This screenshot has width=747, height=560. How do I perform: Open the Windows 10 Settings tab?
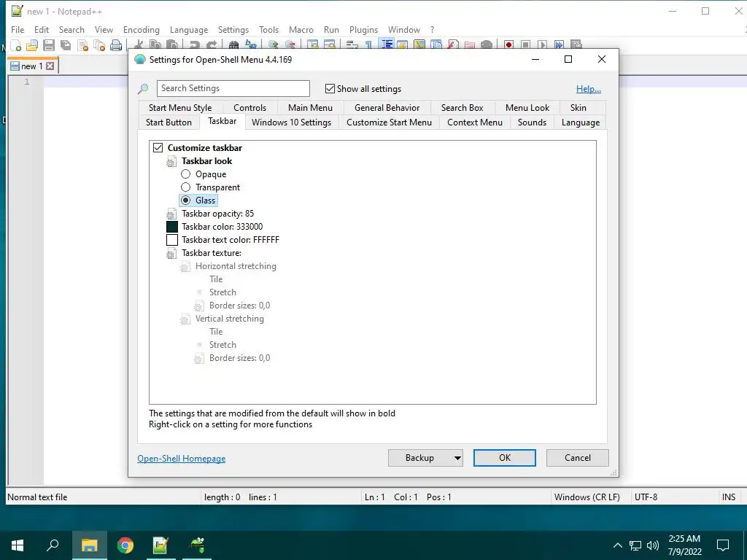pos(291,122)
